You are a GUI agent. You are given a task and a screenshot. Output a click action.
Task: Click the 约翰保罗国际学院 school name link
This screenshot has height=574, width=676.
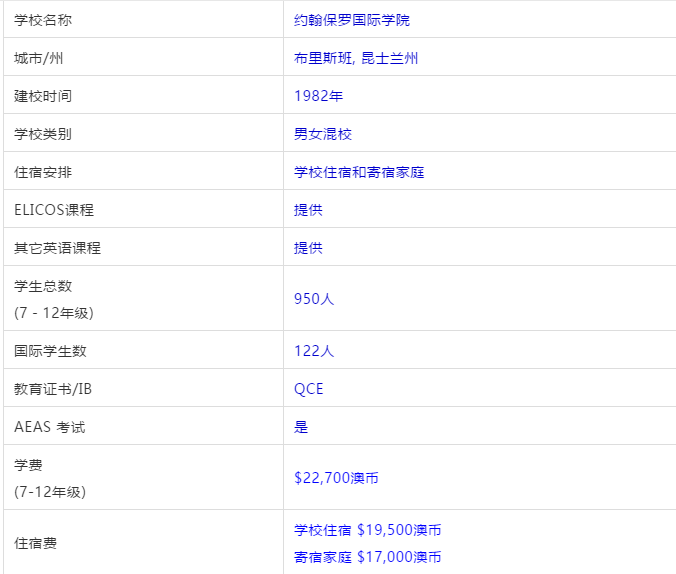[351, 20]
